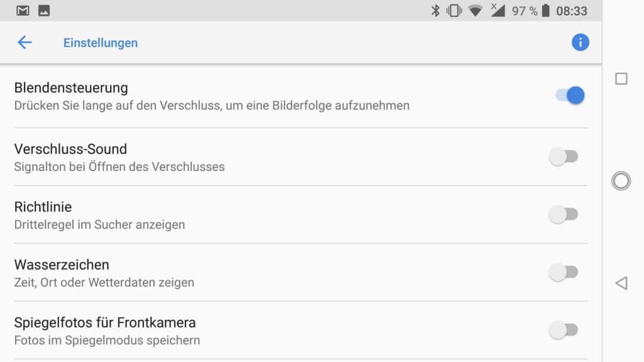The width and height of the screenshot is (644, 362).
Task: Tap the vibrate mode status icon
Action: point(453,11)
